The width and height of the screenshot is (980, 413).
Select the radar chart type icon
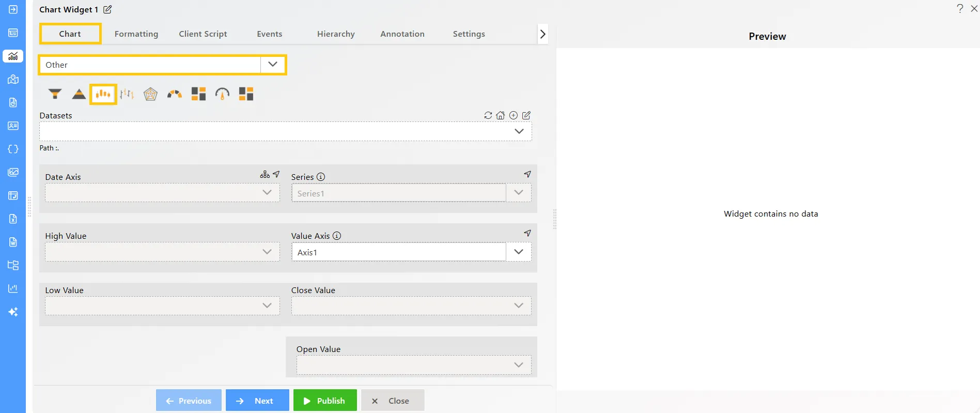point(150,94)
